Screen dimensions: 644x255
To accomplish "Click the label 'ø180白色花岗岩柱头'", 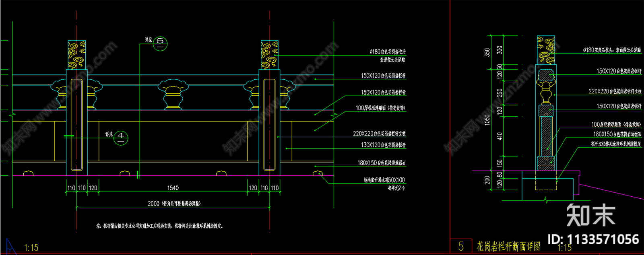I will click(x=388, y=52).
